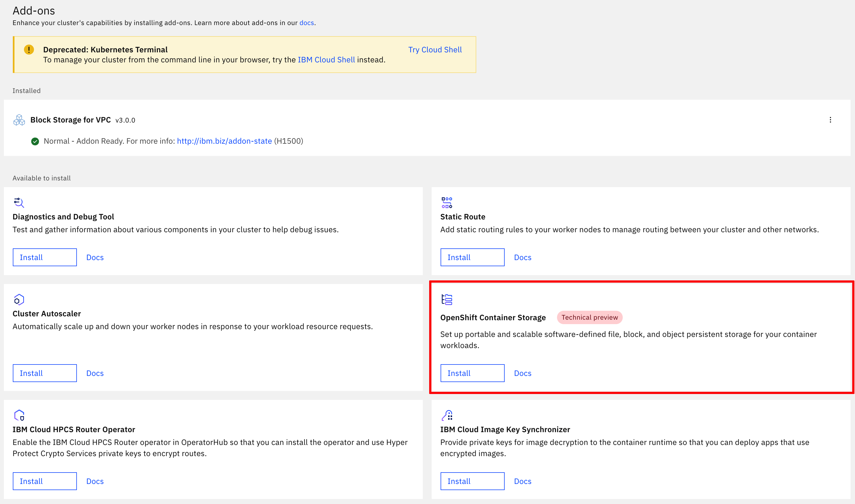The image size is (855, 504).
Task: Click the OpenShift Container Storage heading
Action: 493,317
